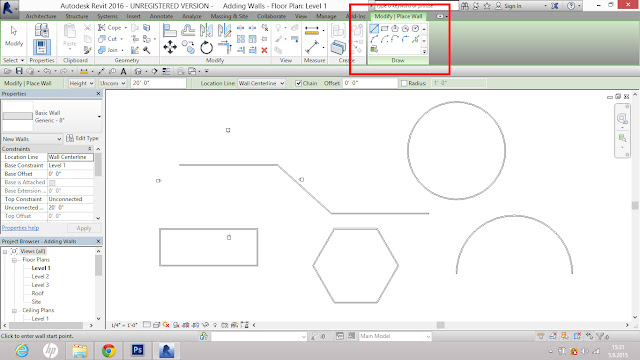Open the Unconnected constraint dropdown in options bar
This screenshot has width=640, height=360.
click(112, 83)
